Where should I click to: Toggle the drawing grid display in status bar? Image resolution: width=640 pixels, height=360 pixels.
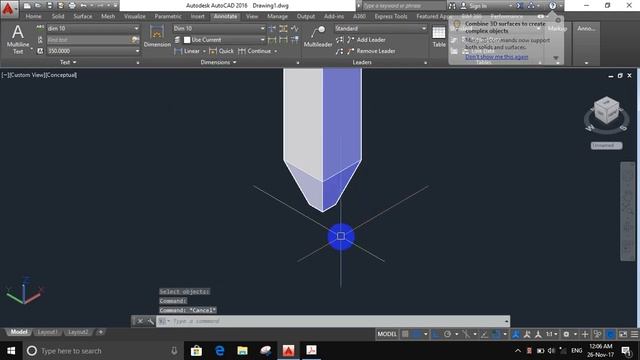click(x=405, y=334)
